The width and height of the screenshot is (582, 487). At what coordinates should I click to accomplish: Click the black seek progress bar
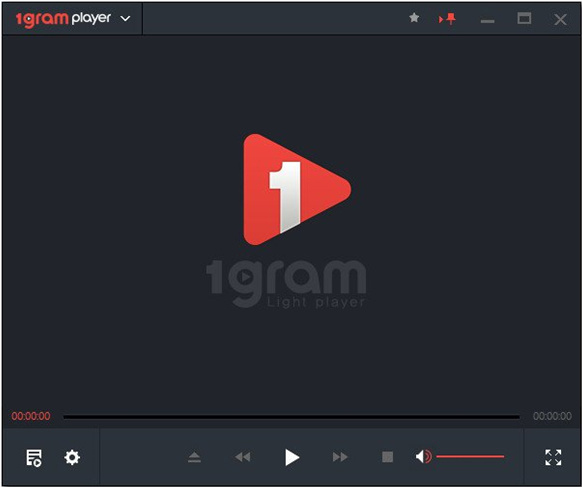(291, 417)
